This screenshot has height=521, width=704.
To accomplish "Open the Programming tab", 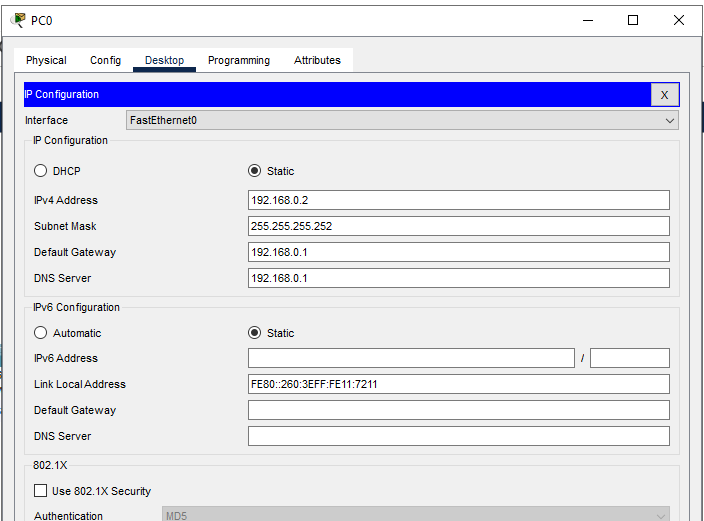I will 239,60.
